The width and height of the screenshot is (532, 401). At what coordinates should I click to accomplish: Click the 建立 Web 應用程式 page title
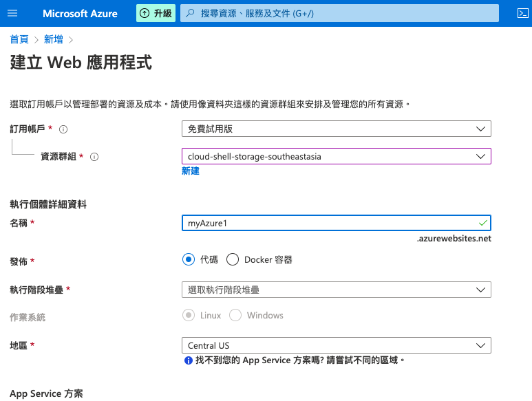click(x=81, y=63)
